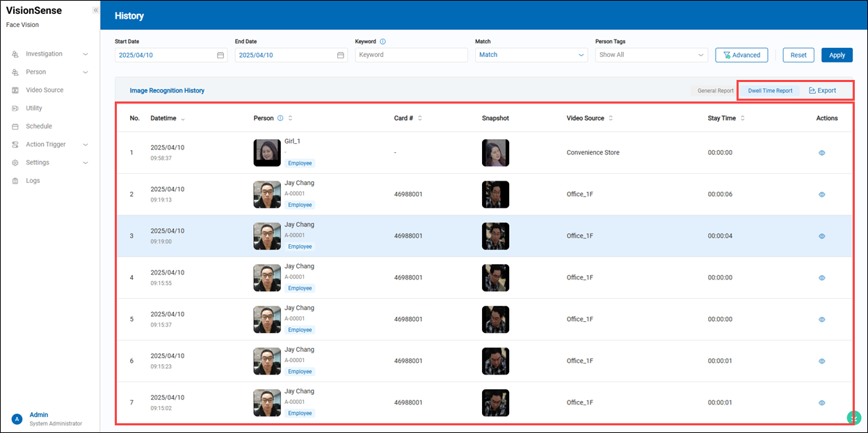Open the Match dropdown
Viewport: 868px width, 433px height.
531,55
